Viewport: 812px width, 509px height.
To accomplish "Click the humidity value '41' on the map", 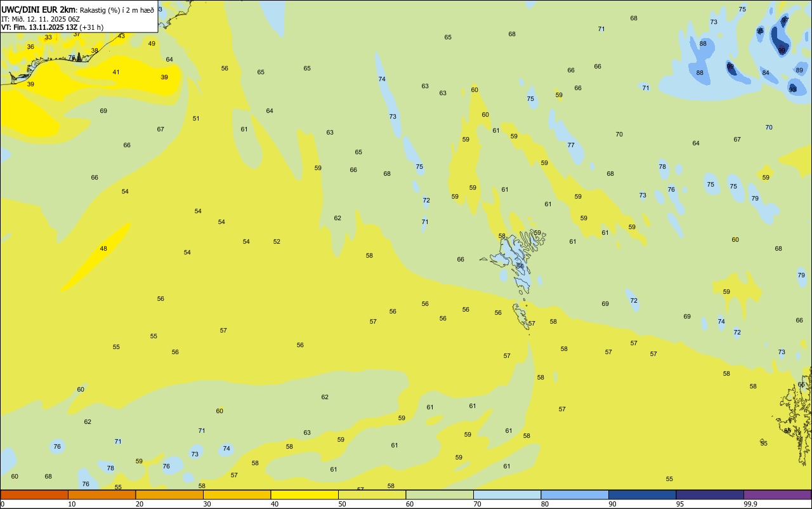I will click(x=116, y=72).
